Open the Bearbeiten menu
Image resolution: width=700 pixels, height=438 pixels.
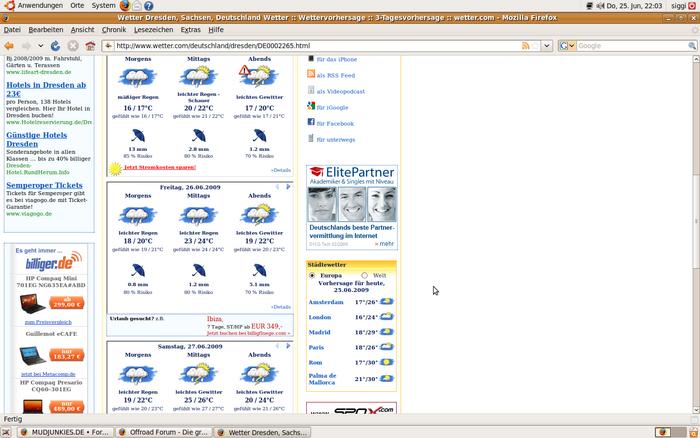[x=46, y=29]
